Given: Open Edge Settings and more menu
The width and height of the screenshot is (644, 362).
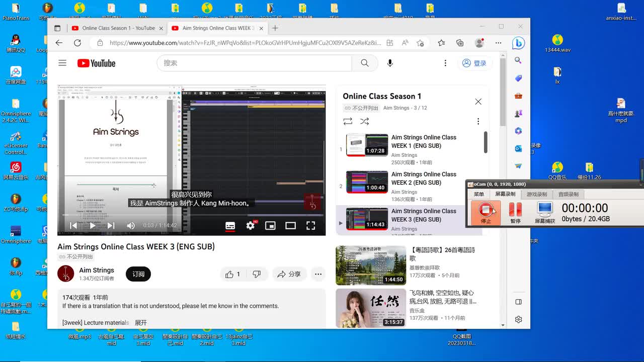Looking at the screenshot, I should click(x=498, y=43).
